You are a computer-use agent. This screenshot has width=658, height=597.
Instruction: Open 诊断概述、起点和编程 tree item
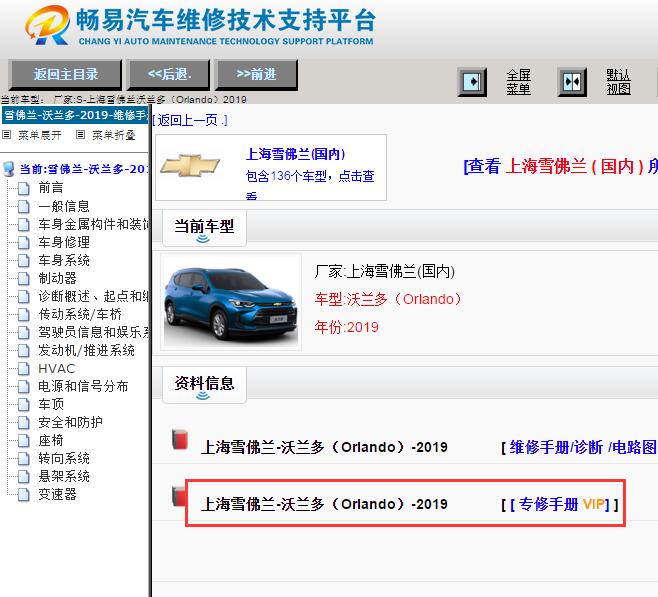point(93,296)
